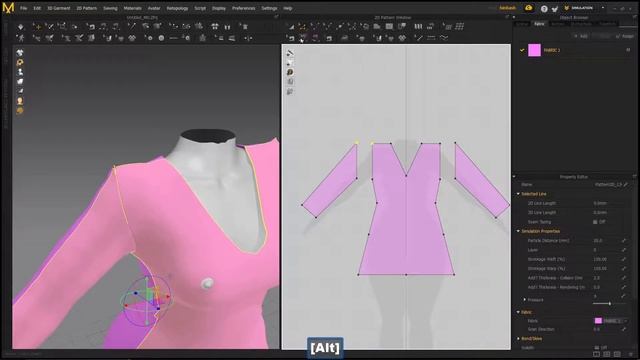Expand the Pressure property
Image resolution: width=640 pixels, height=360 pixels.
tap(524, 300)
